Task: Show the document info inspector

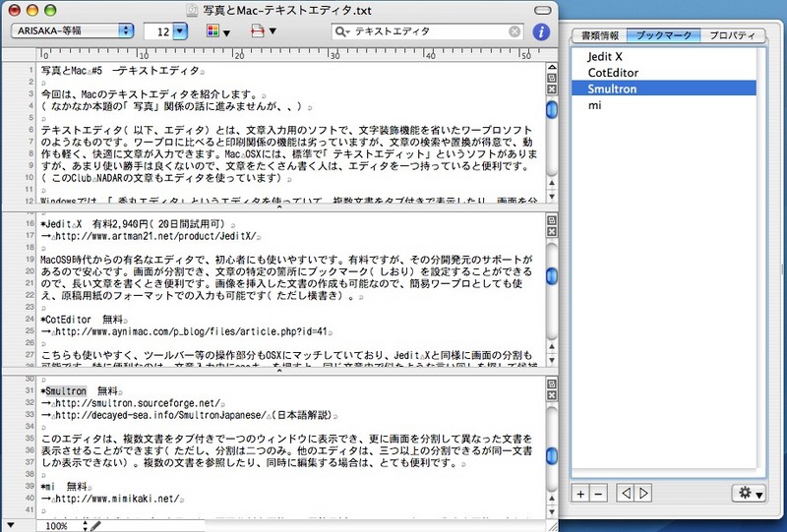Action: (x=540, y=31)
